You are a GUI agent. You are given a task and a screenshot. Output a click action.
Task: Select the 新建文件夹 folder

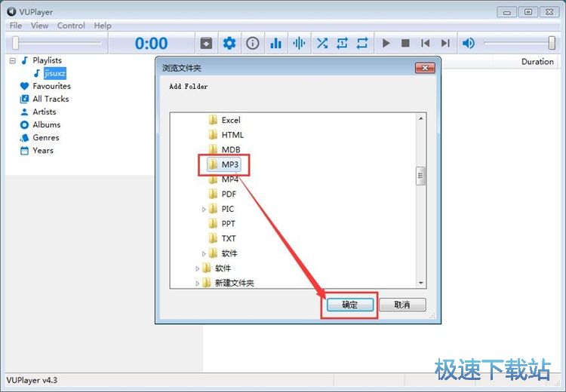234,283
